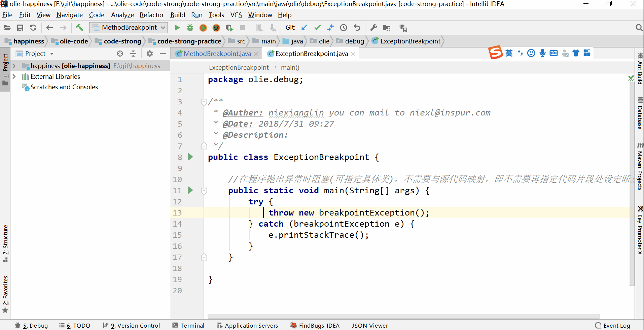644x330 pixels.
Task: Click run gutter arrow beside main method
Action: tap(190, 190)
